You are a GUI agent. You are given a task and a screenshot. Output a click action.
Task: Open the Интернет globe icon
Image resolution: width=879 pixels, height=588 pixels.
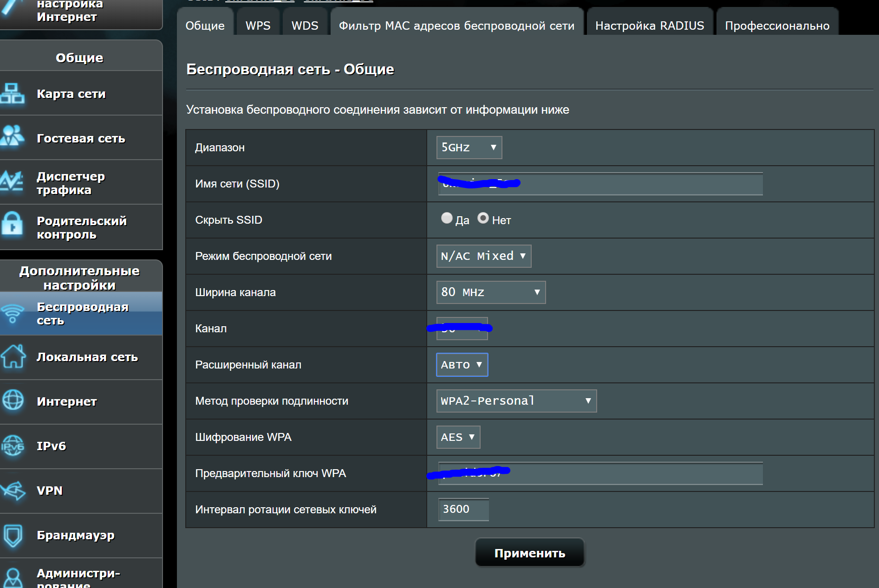[13, 401]
